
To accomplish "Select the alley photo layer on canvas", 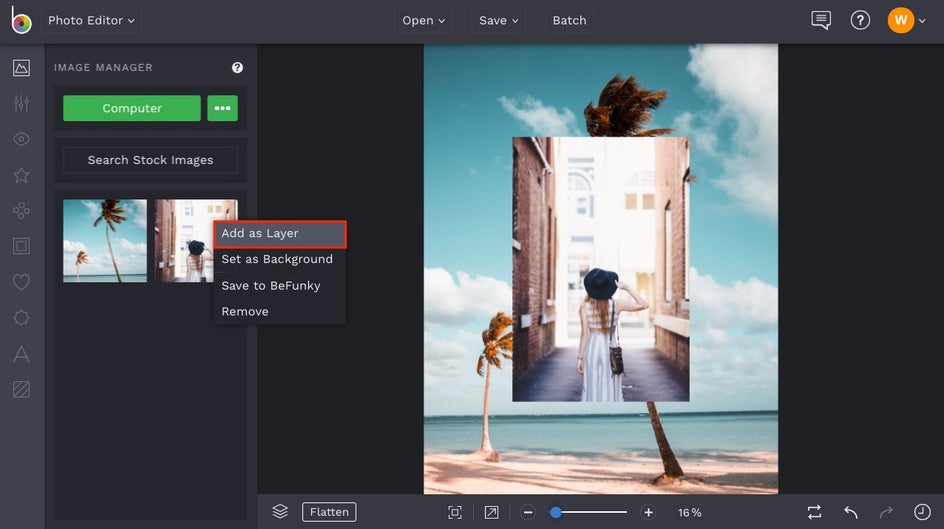I will [601, 269].
